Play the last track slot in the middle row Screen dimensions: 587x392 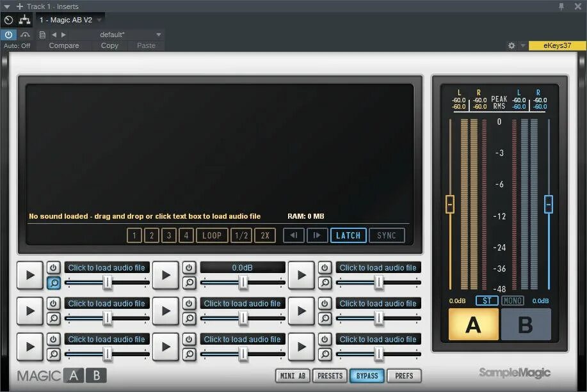pos(302,311)
